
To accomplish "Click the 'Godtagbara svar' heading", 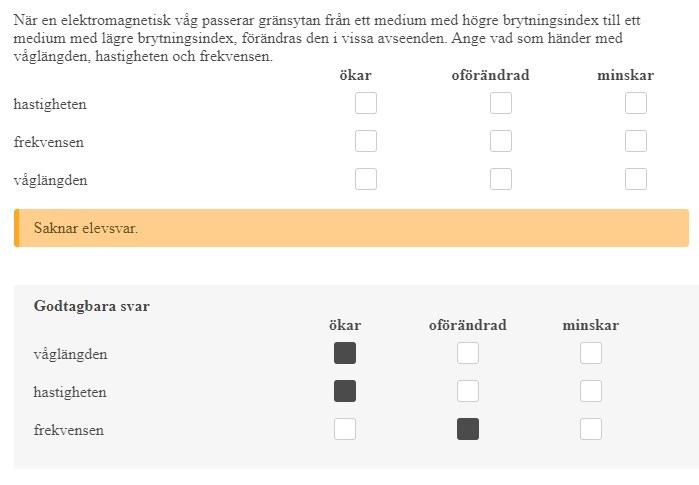I will click(92, 306).
